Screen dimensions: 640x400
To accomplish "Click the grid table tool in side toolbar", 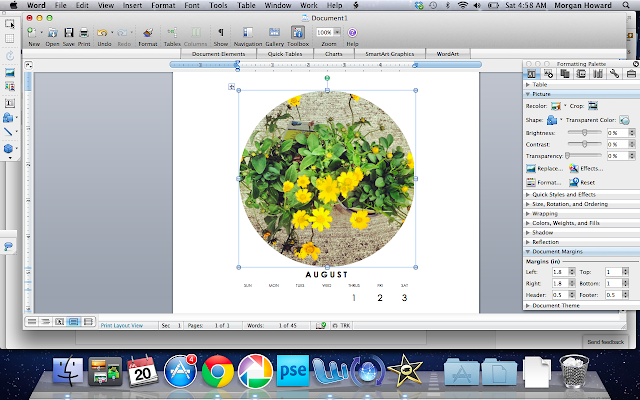I will [9, 38].
